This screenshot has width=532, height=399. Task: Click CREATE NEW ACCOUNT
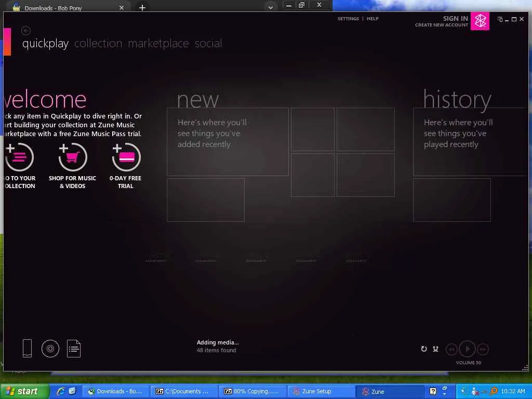442,25
